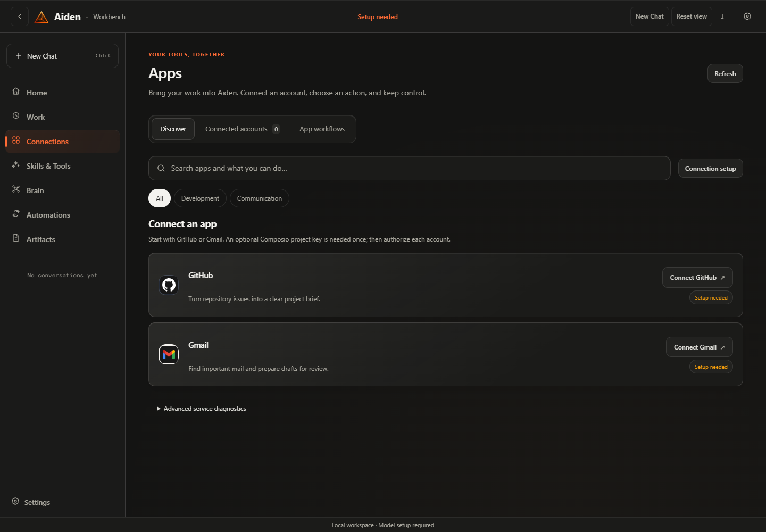
Task: Click Gmail description 'Find important mail' text
Action: 259,369
